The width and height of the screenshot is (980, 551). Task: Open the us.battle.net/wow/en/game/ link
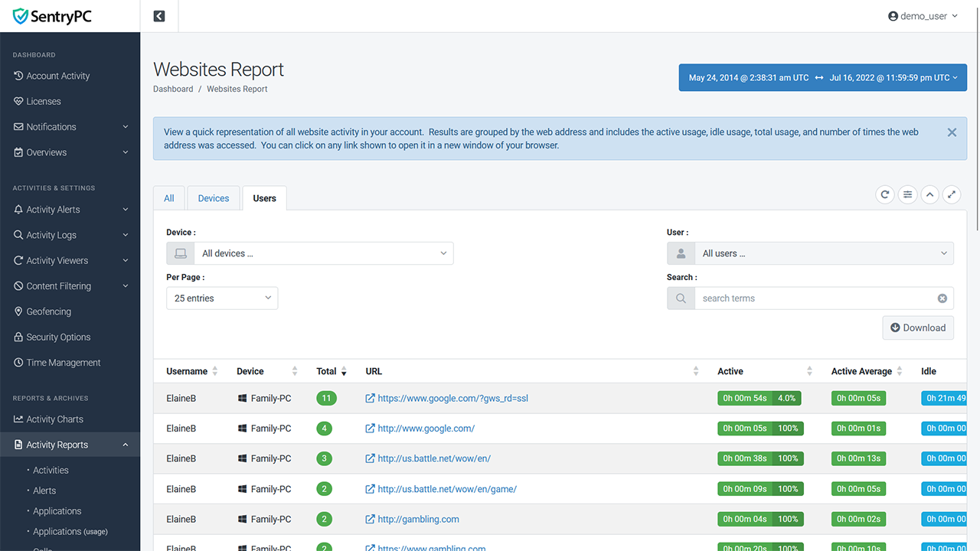click(447, 489)
